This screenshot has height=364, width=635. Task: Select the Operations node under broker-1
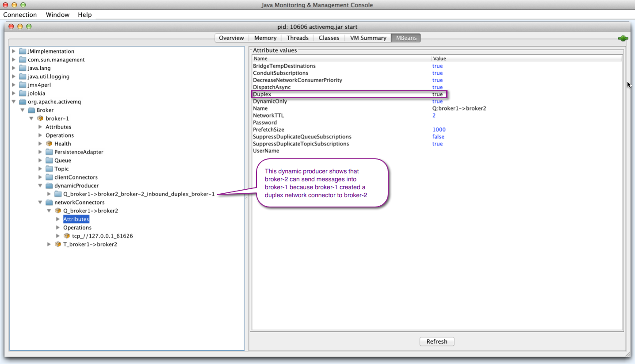tap(60, 135)
